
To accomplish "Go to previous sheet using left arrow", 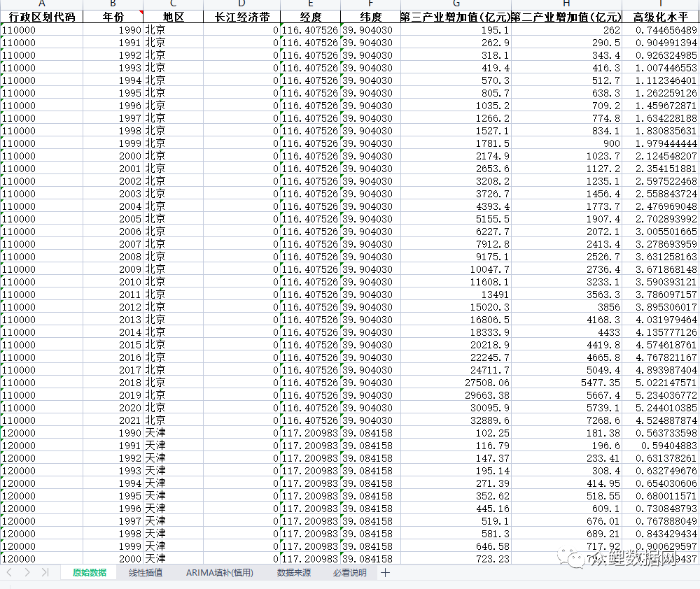I will 10,572.
